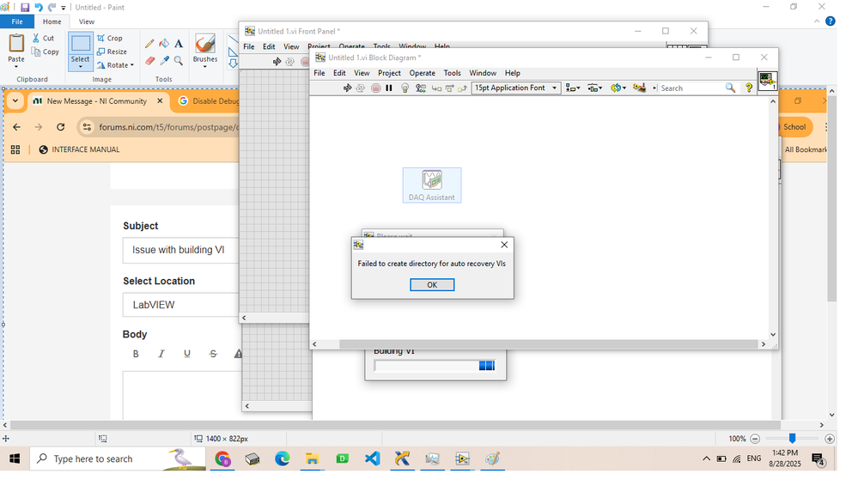The height and width of the screenshot is (504, 858).
Task: Click the Search magnifier in Block Diagram
Action: click(x=730, y=88)
